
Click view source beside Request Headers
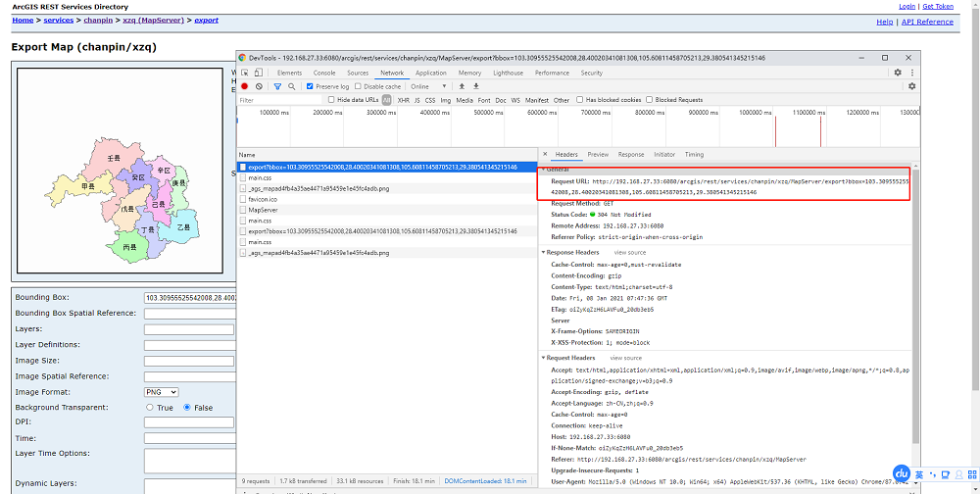coord(625,359)
